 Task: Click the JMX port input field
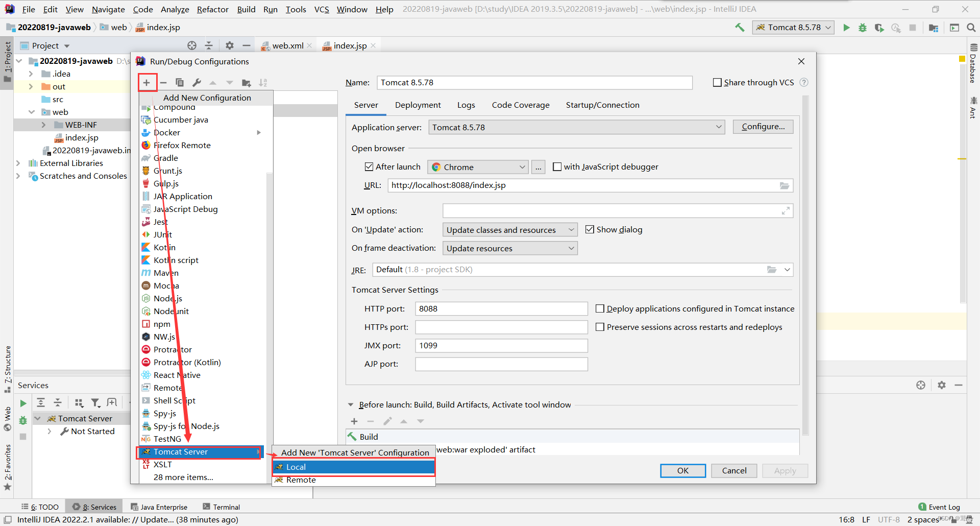click(501, 345)
